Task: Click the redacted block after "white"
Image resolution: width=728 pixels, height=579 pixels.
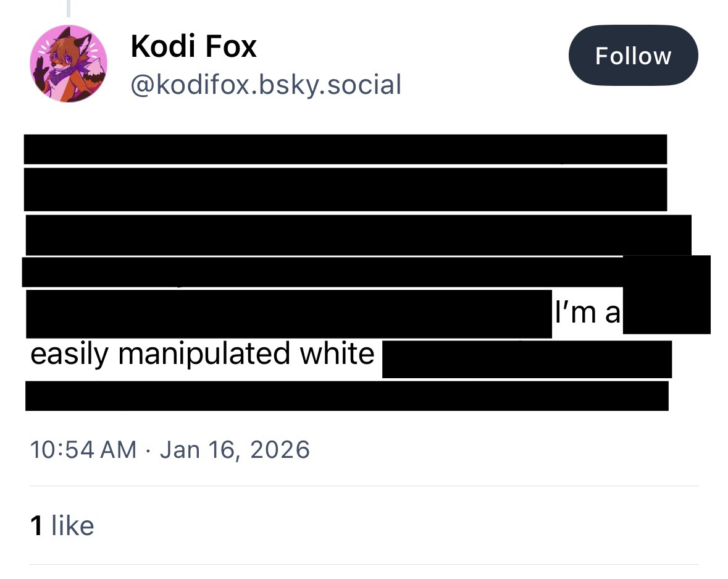Action: tap(526, 359)
